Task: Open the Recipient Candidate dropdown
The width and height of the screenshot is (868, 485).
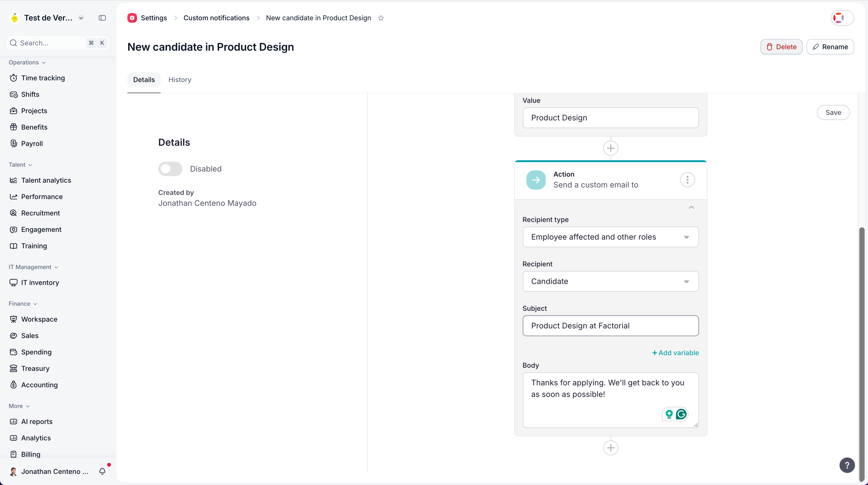Action: 610,281
